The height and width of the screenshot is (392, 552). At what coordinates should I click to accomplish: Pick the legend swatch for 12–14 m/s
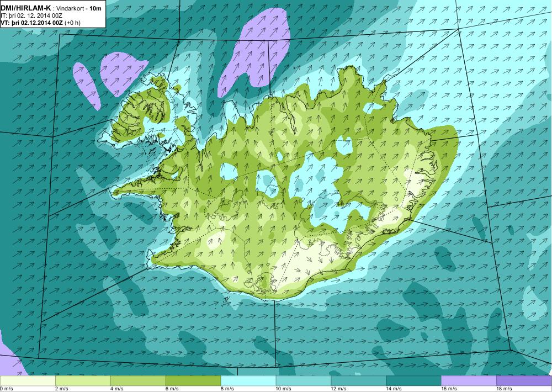tap(359, 381)
